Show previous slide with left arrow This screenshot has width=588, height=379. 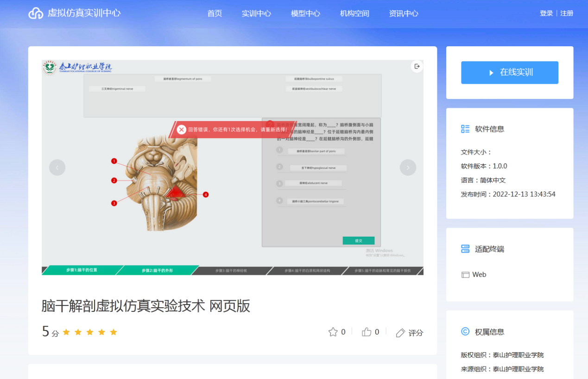[57, 168]
